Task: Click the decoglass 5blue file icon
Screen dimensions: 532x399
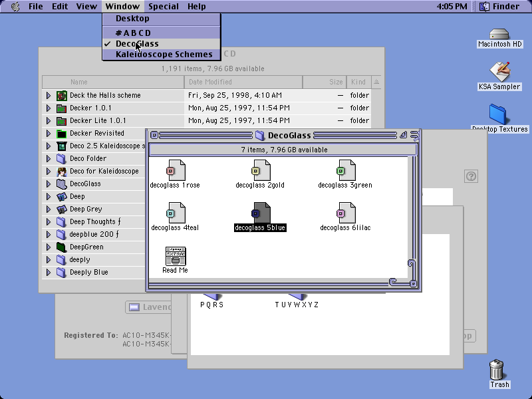Action: tap(261, 213)
